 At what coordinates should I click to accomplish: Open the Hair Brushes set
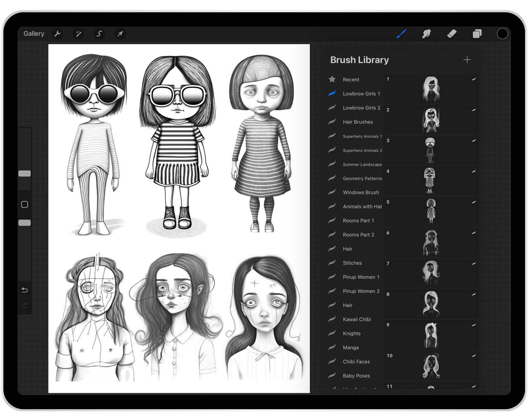358,122
